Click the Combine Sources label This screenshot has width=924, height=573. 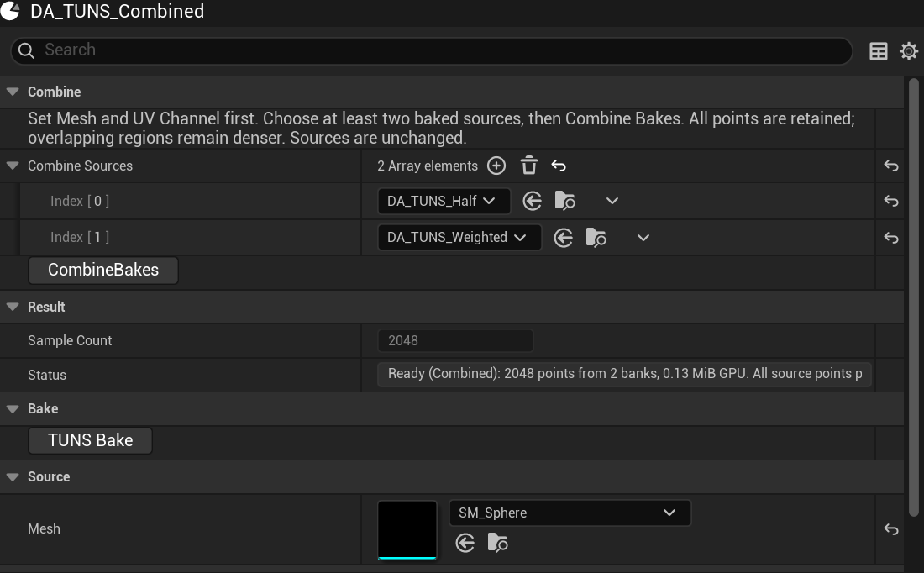80,166
